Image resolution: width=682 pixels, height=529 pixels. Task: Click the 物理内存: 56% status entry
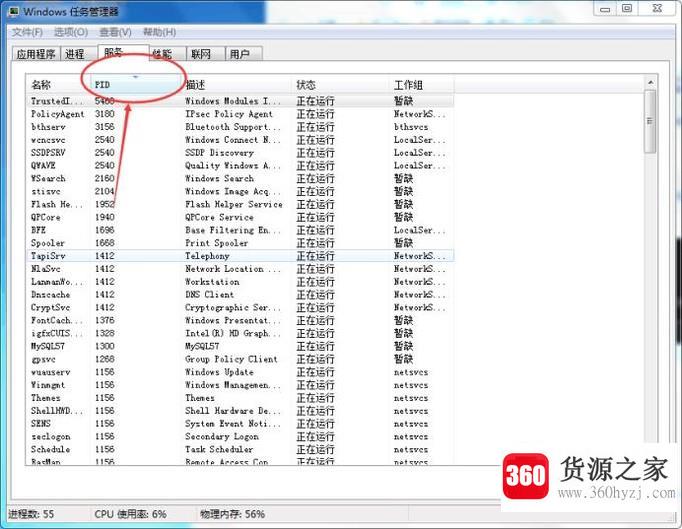click(232, 514)
